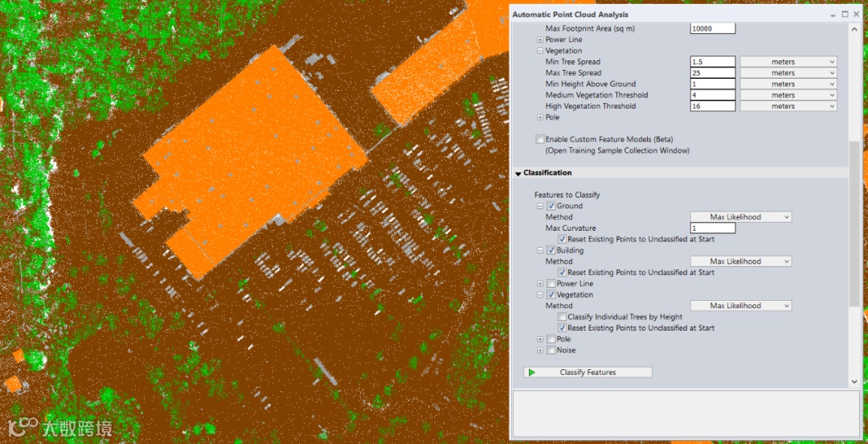Click the Min Height Above Ground field
Viewport: 868px width, 444px height.
coord(713,84)
